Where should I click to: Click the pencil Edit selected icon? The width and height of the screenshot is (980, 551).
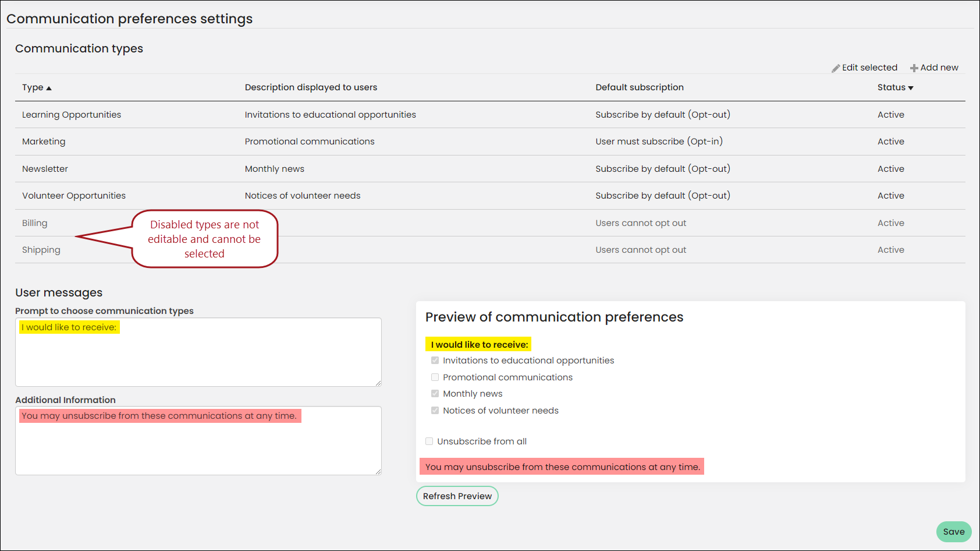click(x=836, y=68)
